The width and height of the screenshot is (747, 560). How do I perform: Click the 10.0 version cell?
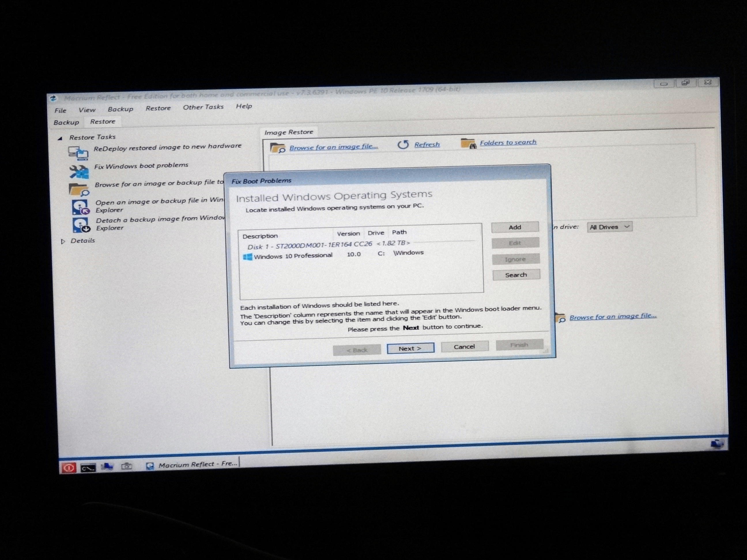point(354,254)
